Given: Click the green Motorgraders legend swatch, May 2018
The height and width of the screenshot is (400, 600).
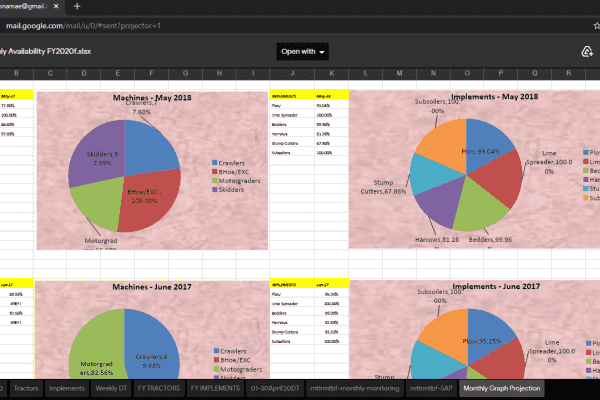Looking at the screenshot, I should click(215, 180).
